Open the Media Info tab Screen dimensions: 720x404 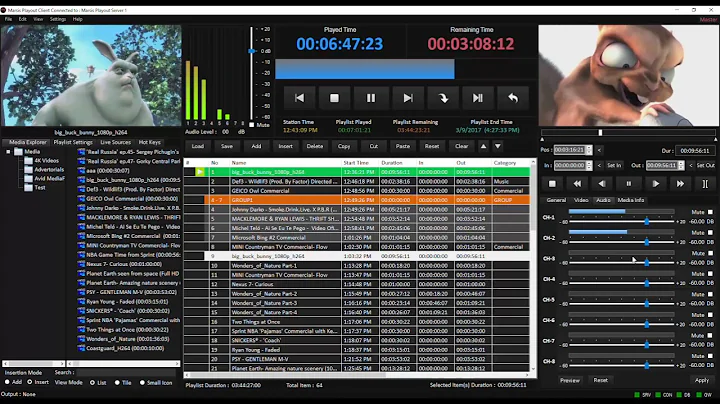631,200
